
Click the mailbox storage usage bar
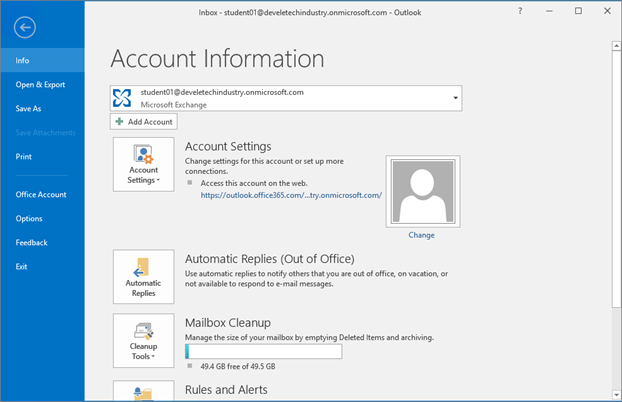(x=264, y=352)
